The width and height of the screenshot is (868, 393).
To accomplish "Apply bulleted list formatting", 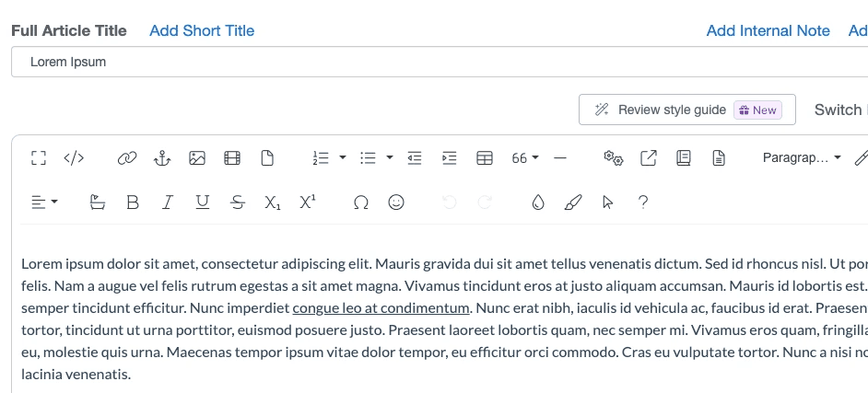I will tap(368, 158).
